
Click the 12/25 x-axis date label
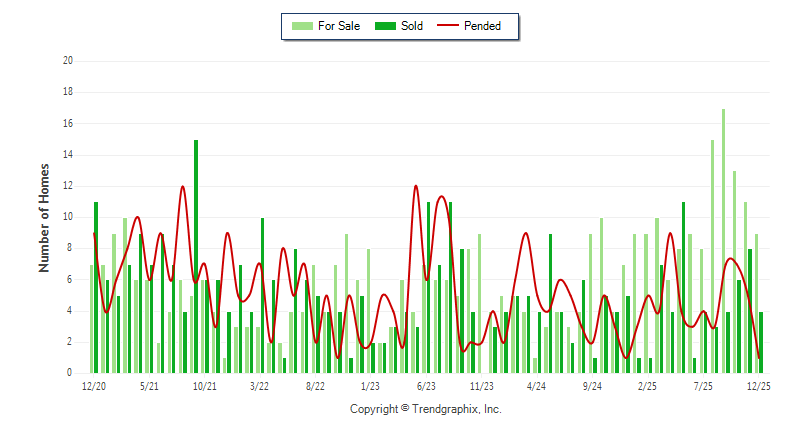coord(758,386)
